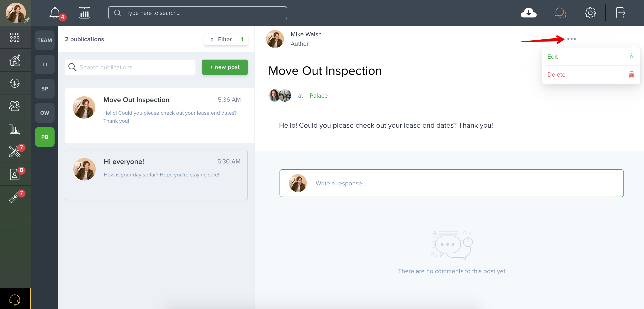Open the apps grid dashboard icon
644x309 pixels.
15,37
